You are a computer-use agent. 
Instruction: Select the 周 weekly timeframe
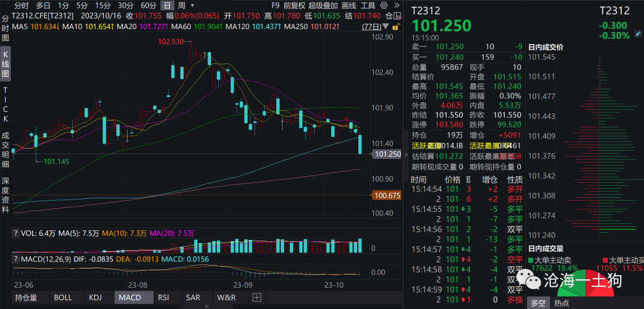point(181,6)
